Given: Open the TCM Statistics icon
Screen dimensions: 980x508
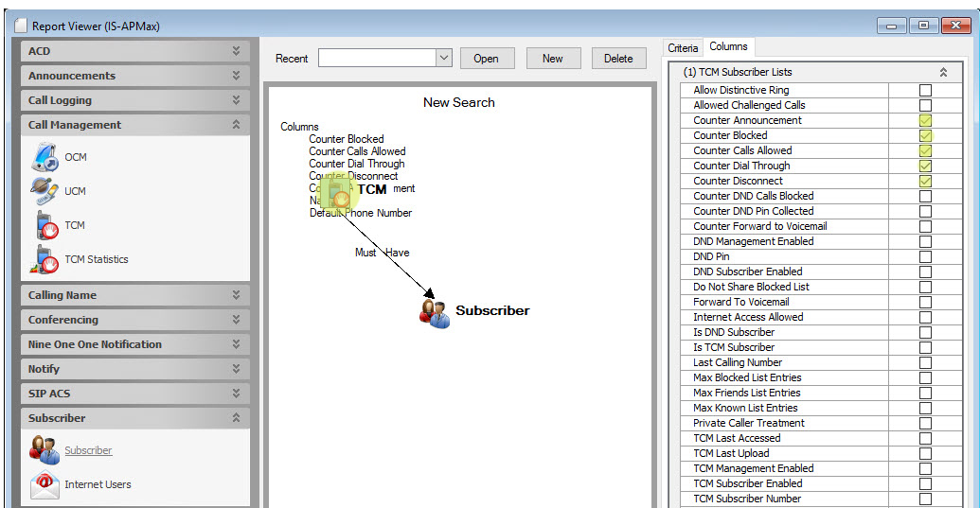Looking at the screenshot, I should point(45,259).
